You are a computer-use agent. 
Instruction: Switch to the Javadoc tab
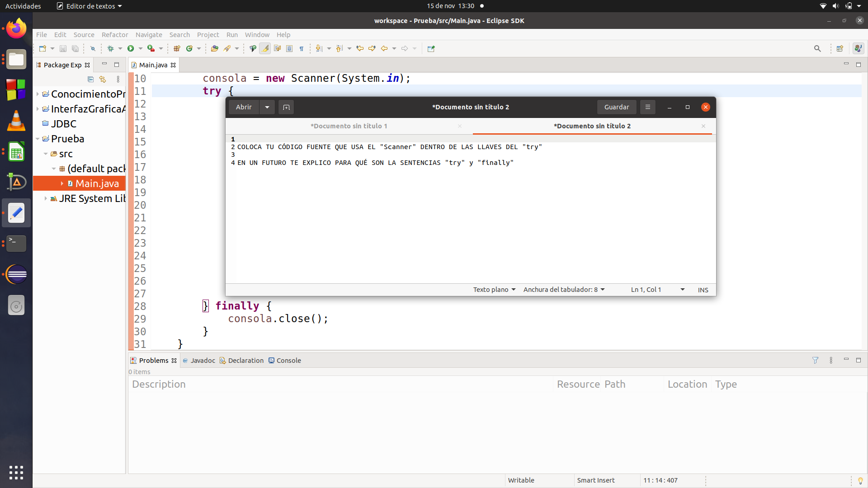coord(199,361)
